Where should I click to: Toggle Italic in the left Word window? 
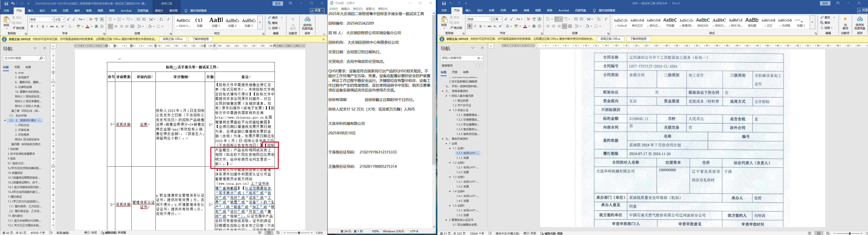tap(37, 26)
